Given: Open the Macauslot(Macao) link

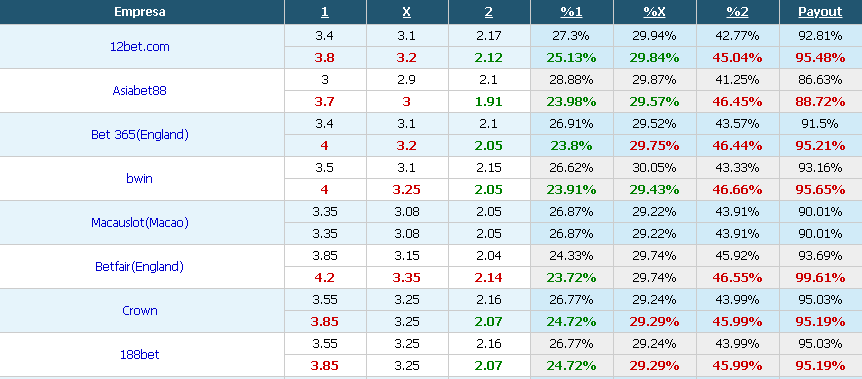Looking at the screenshot, I should click(140, 223).
